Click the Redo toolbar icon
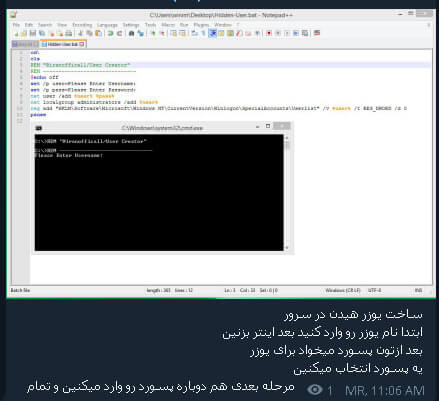The width and height of the screenshot is (439, 401). pos(119,33)
